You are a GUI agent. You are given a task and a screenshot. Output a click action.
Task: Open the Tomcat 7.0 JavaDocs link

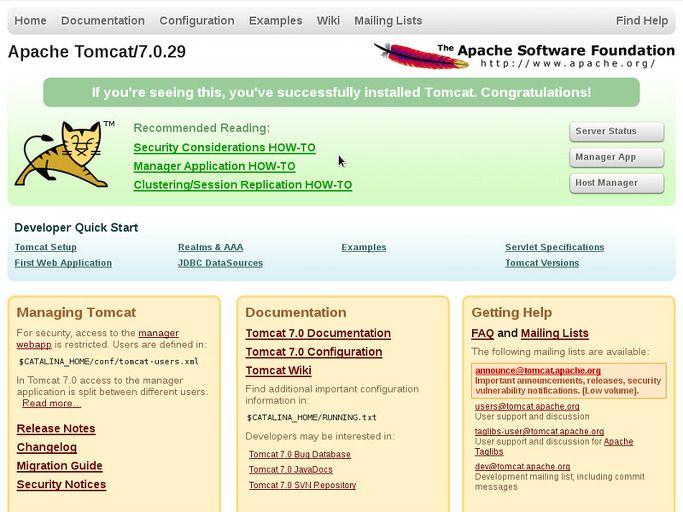(x=291, y=469)
